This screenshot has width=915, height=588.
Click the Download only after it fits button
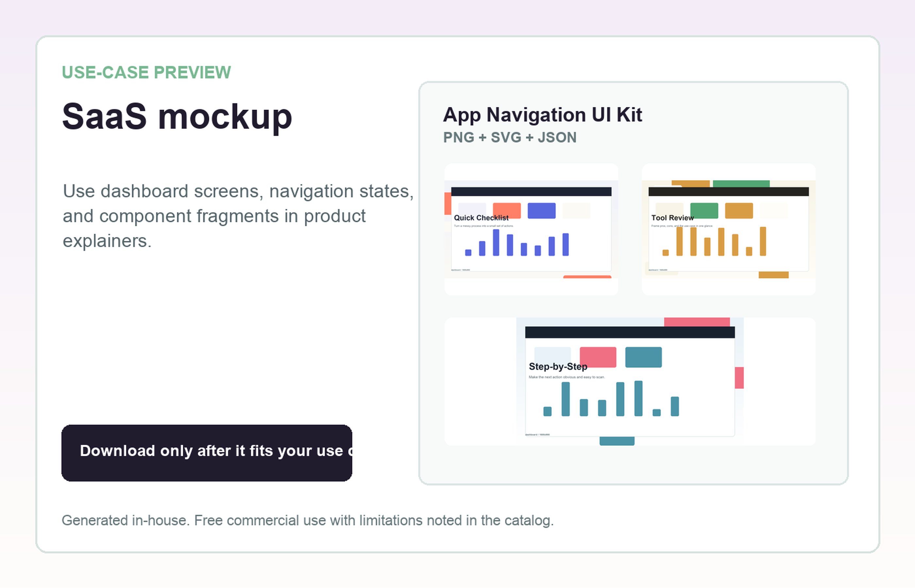coord(207,453)
